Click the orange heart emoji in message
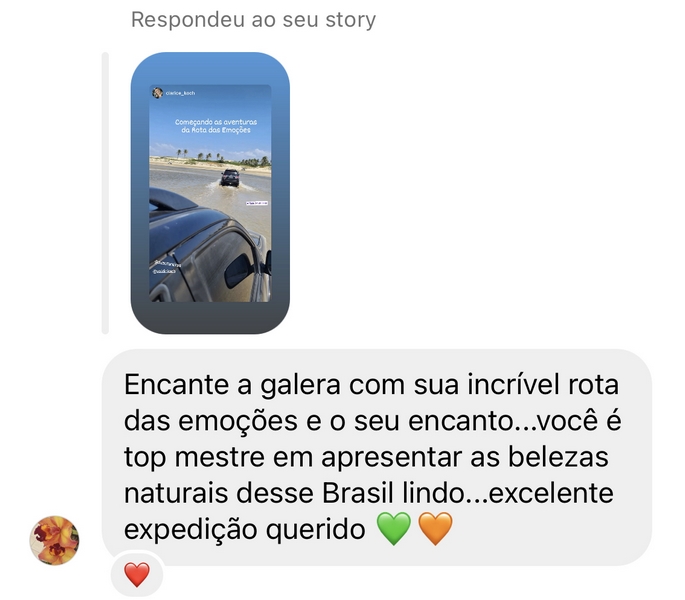Viewport: 685px width, 600px height. point(435,529)
